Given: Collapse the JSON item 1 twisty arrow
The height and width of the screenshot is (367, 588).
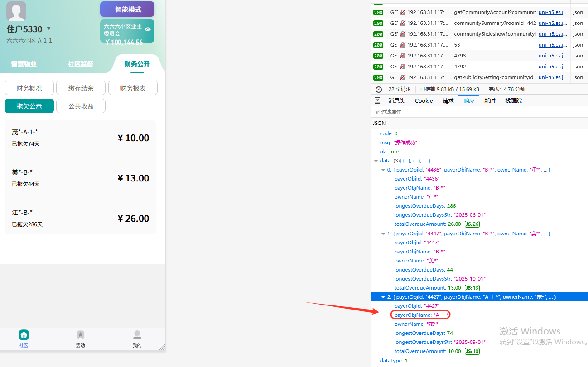Looking at the screenshot, I should pos(383,234).
